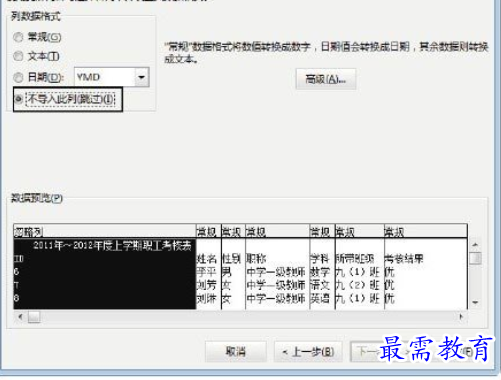
Task: Click the 刘芳 name cell
Action: pyautogui.click(x=207, y=285)
